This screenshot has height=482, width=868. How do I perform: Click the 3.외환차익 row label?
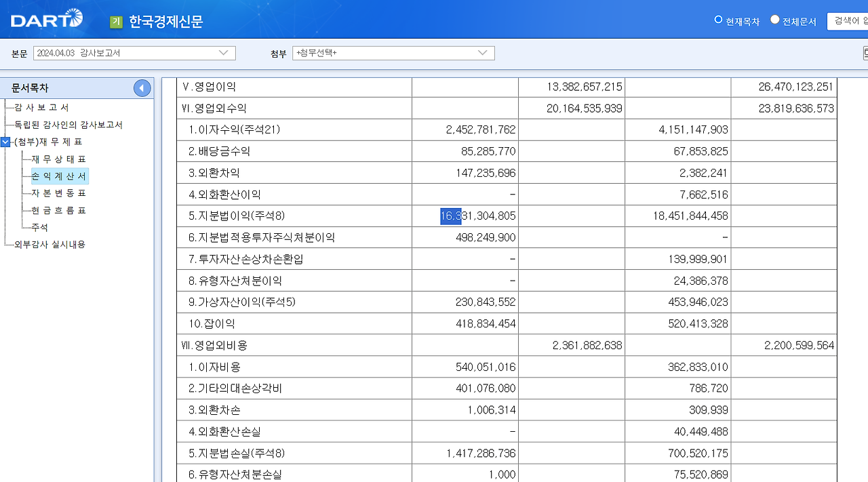click(x=214, y=173)
